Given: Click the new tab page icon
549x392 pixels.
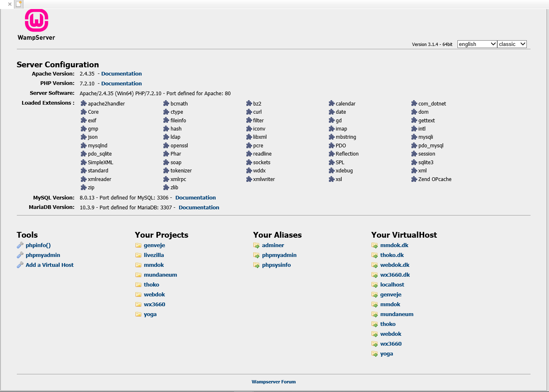Looking at the screenshot, I should click(18, 4).
